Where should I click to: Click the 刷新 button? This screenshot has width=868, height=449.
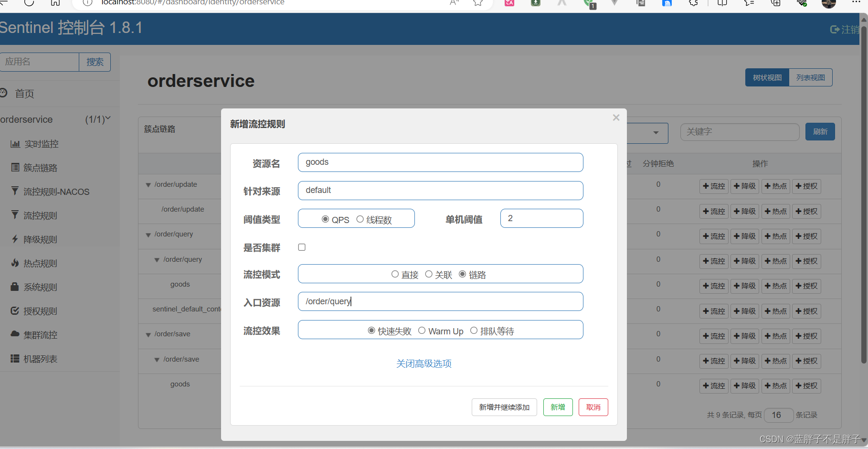pyautogui.click(x=820, y=131)
